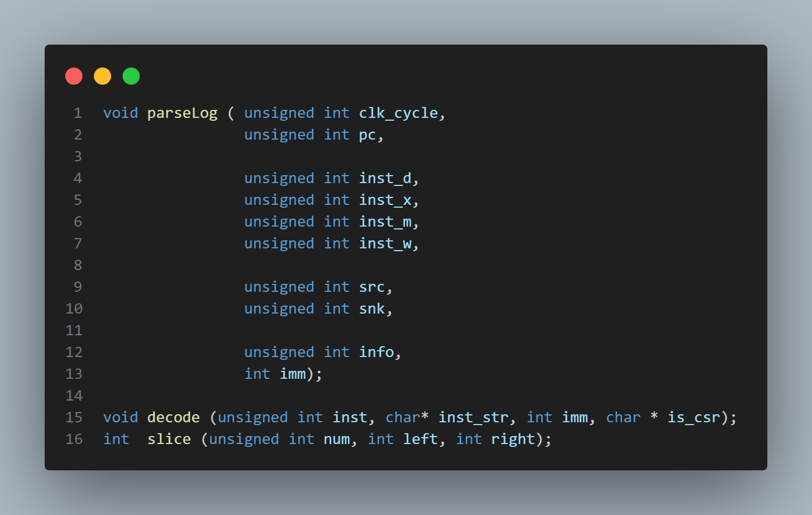Click the imm parameter on line 13
This screenshot has height=515, width=812.
(293, 374)
